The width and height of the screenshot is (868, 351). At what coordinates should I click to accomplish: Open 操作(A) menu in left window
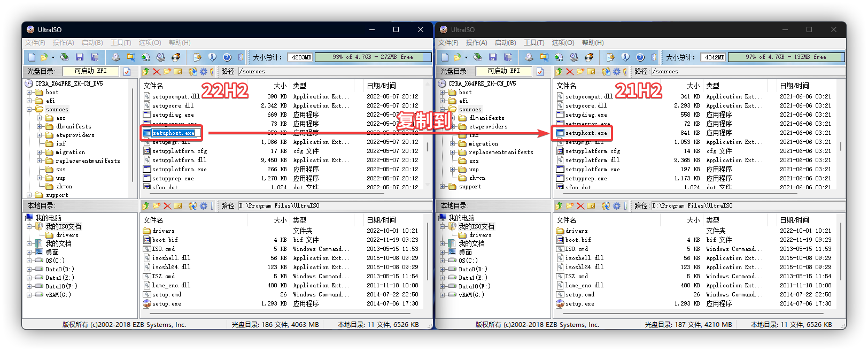tap(63, 43)
